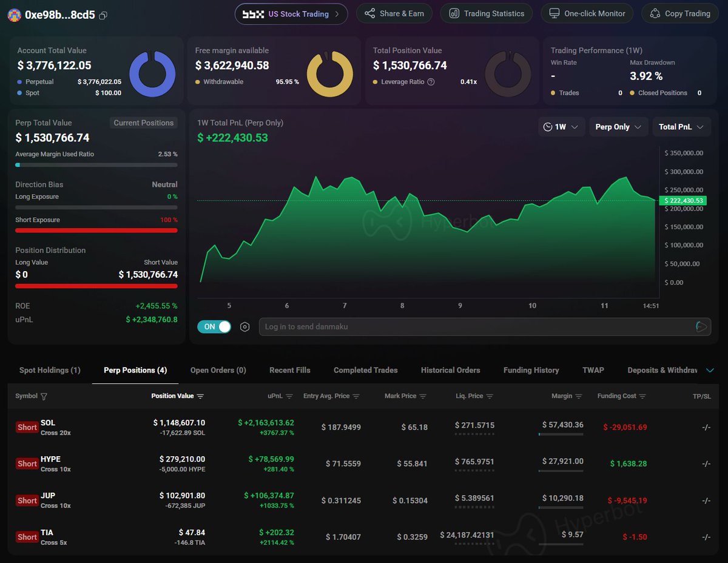Screen dimensions: 728x563
Task: Switch to Open Orders (0) tab
Action: pos(218,370)
